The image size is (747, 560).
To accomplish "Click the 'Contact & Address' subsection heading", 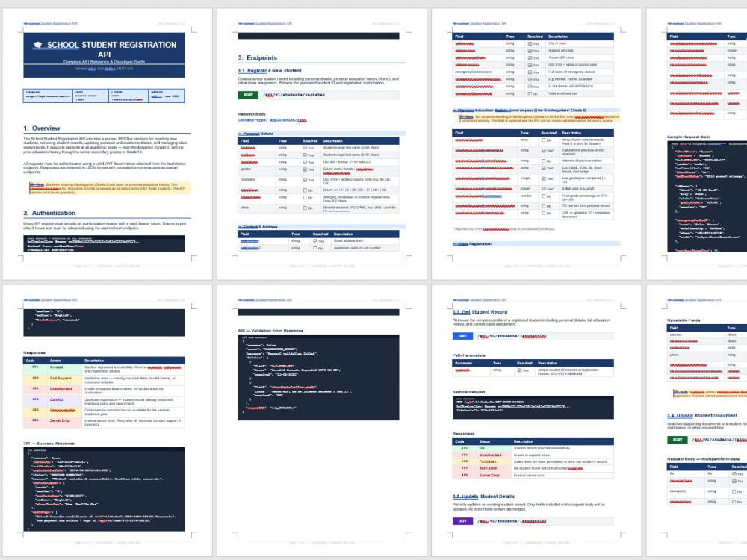I will click(258, 227).
